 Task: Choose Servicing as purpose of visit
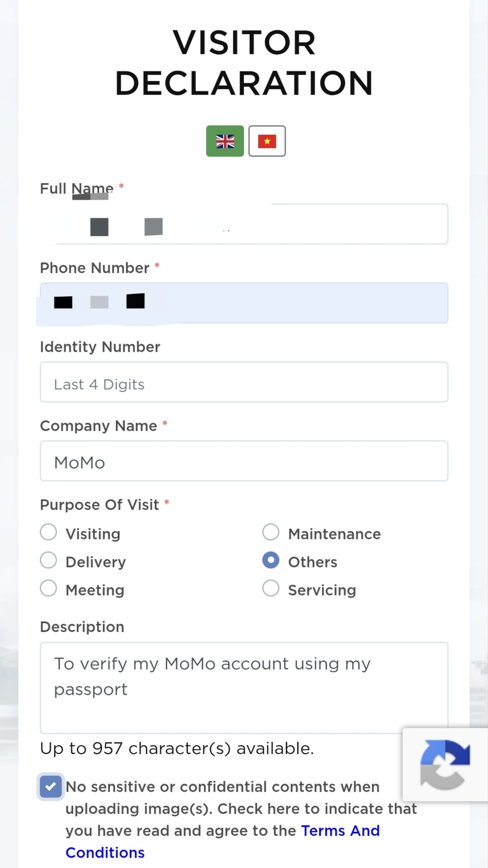[271, 588]
